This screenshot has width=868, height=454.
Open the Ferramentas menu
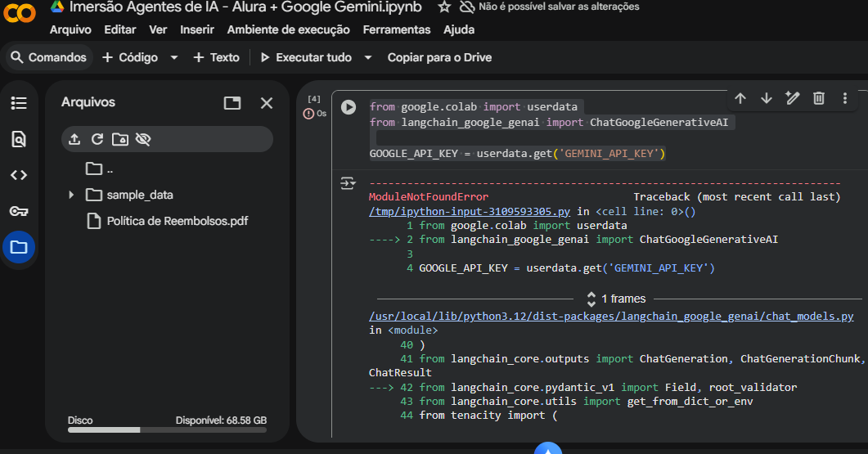[x=396, y=30]
